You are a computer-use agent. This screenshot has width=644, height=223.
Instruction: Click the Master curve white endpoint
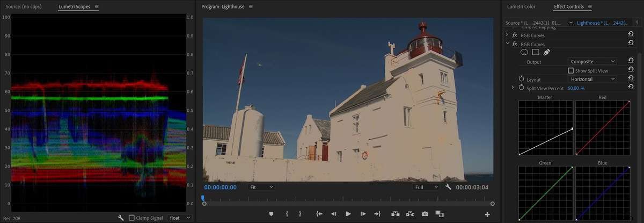(572, 128)
